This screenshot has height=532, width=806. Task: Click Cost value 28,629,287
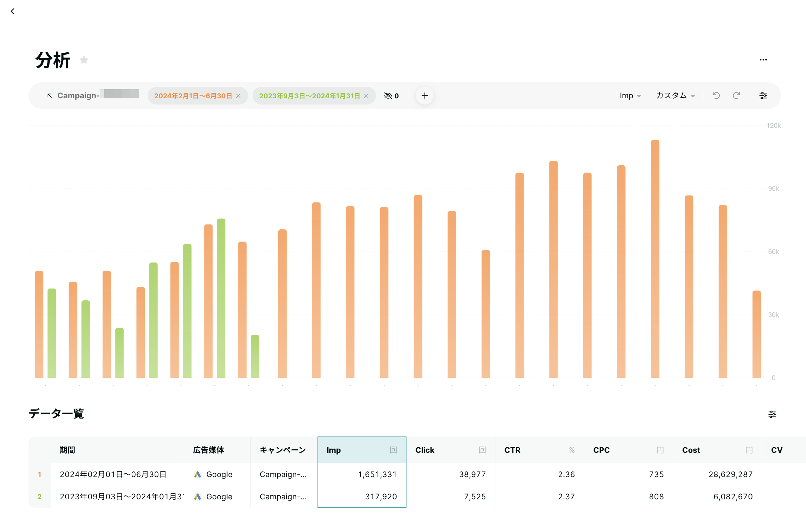tap(731, 474)
